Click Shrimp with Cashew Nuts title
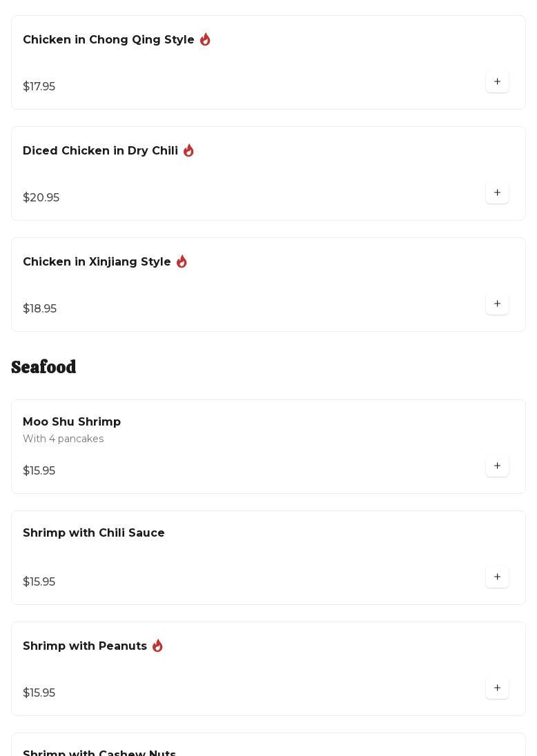 [x=99, y=753]
